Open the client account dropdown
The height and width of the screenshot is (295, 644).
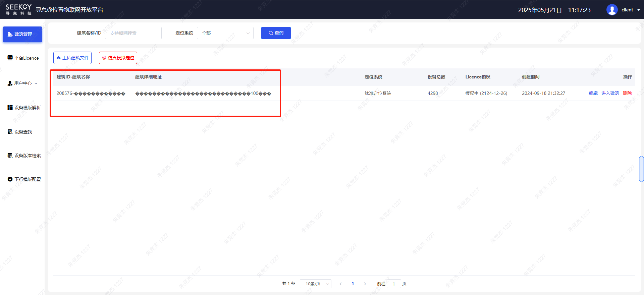631,10
